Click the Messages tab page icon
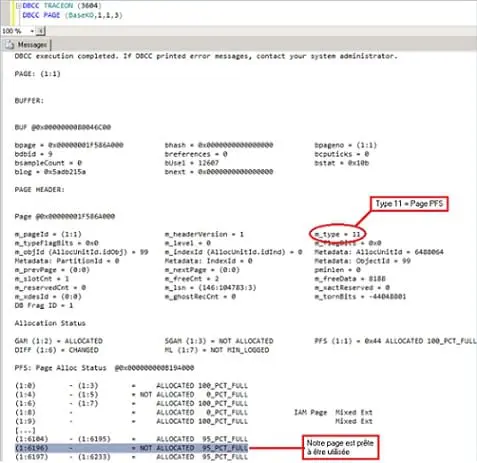 tap(9, 44)
